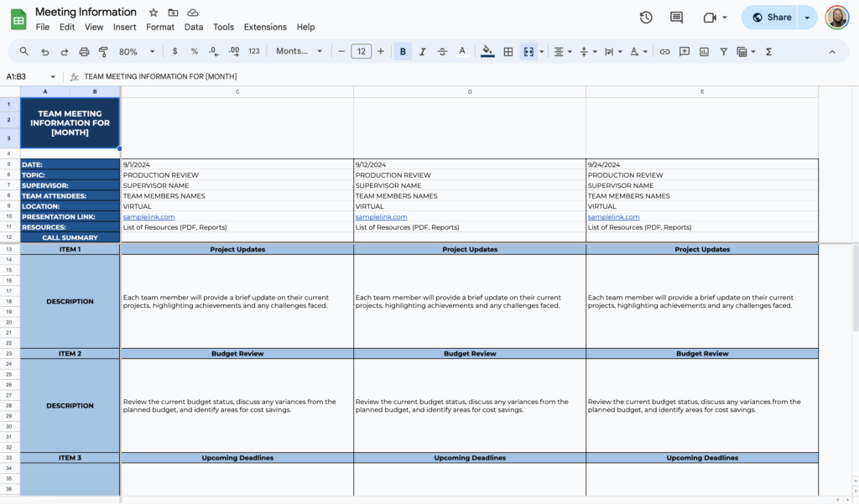The width and height of the screenshot is (859, 504).
Task: Open version history via clock icon
Action: click(x=644, y=17)
